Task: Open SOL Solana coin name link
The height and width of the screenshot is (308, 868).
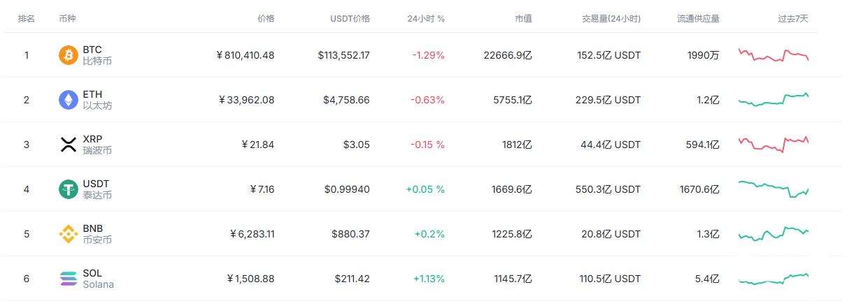Action: tap(98, 279)
